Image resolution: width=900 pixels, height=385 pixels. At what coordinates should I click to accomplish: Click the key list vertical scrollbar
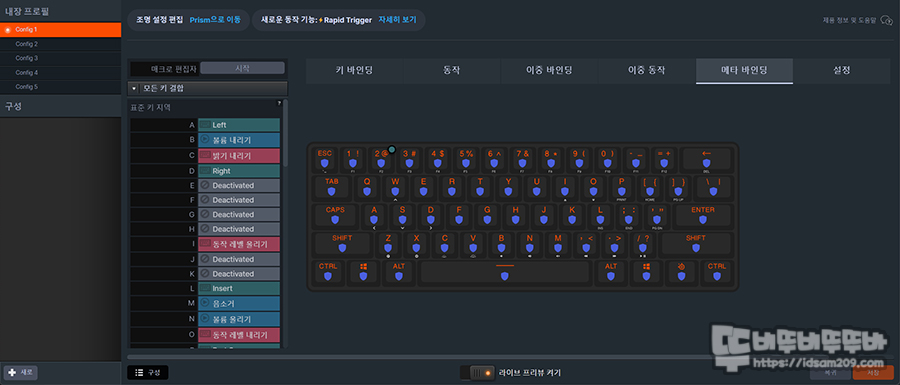point(286,133)
